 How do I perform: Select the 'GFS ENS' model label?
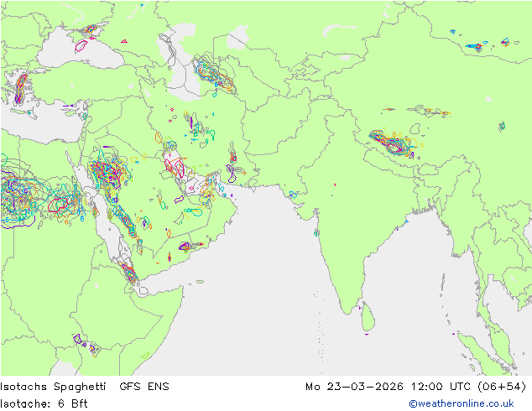click(144, 387)
